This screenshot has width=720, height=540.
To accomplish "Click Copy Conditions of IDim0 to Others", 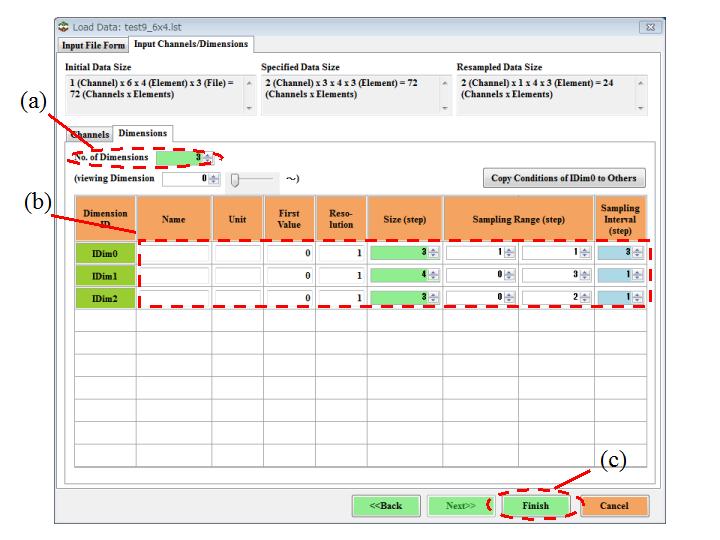I will (564, 178).
